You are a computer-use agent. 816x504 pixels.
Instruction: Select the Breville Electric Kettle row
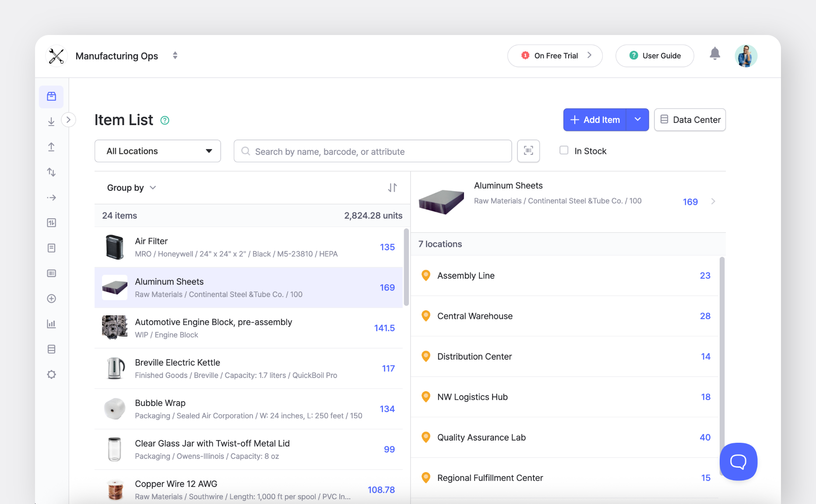[249, 368]
